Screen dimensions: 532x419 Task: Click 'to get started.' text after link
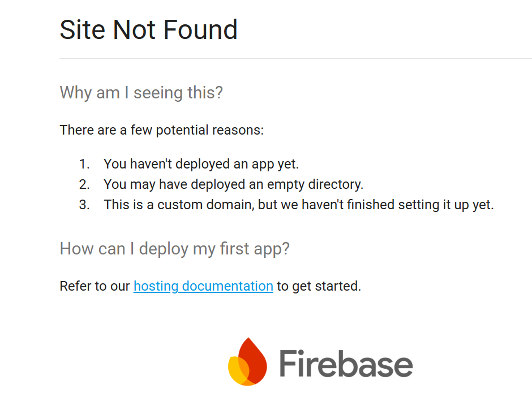click(319, 286)
